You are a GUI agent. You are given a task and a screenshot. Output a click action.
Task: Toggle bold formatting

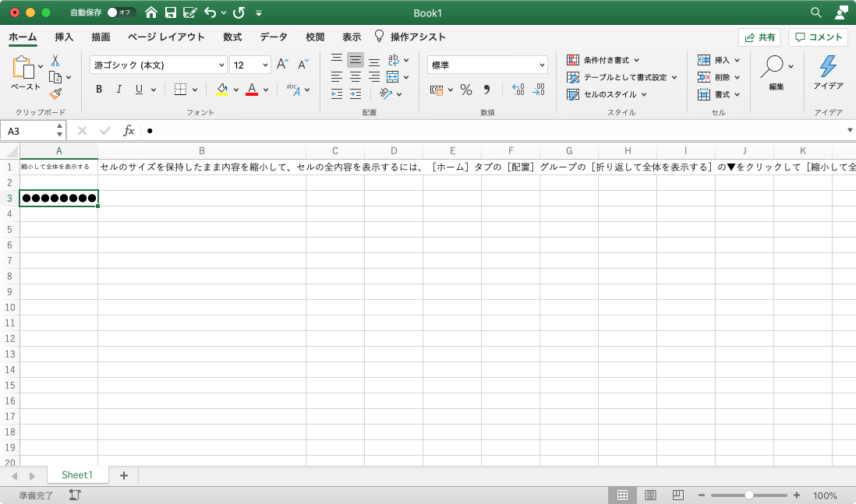point(99,89)
